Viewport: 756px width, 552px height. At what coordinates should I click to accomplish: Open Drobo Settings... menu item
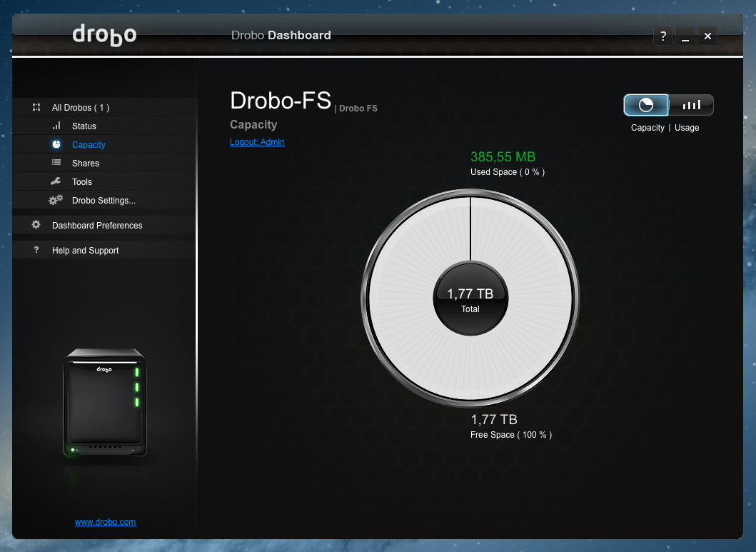[105, 200]
